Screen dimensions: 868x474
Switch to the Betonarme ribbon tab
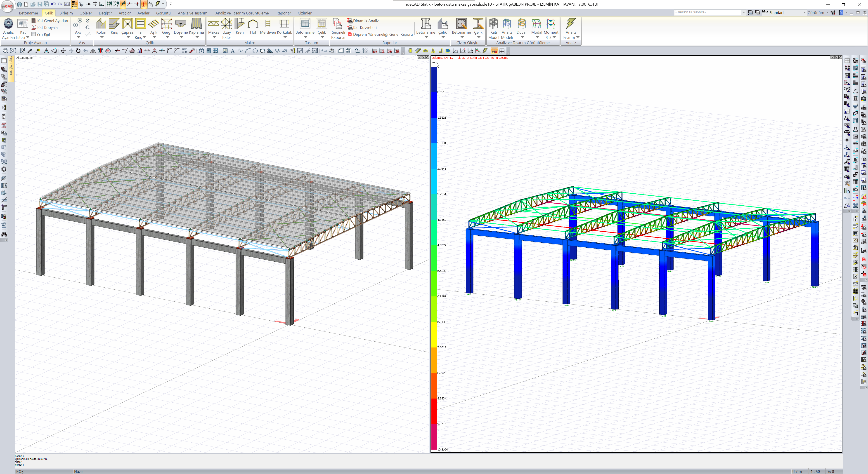pos(28,13)
